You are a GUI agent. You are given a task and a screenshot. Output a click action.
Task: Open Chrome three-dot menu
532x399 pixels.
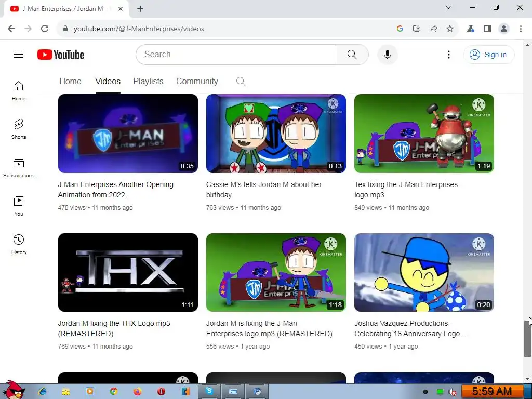(521, 29)
